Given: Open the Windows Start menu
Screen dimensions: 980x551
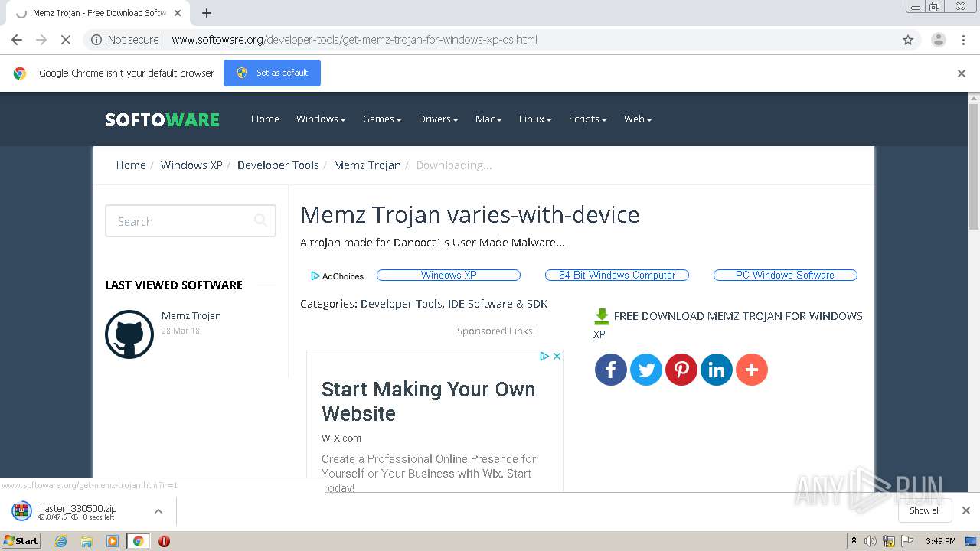Looking at the screenshot, I should tap(21, 540).
